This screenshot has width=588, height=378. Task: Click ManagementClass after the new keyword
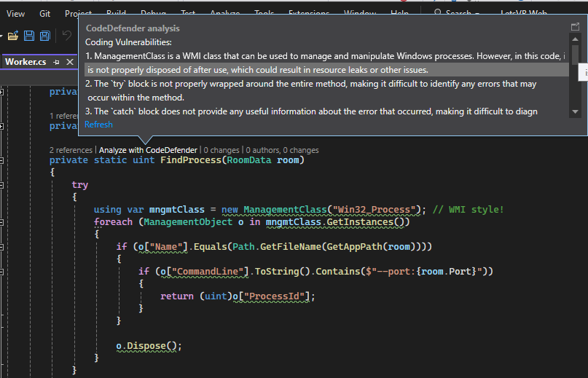coord(285,210)
